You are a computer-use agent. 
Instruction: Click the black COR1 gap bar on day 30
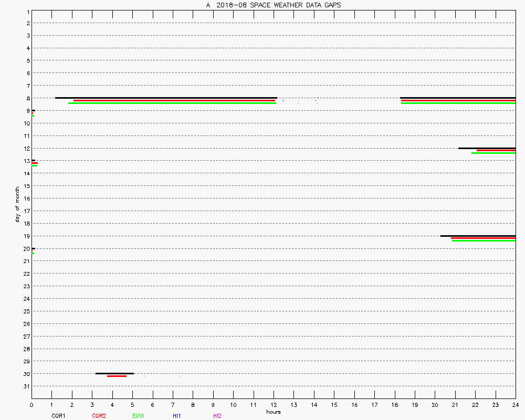click(x=114, y=373)
